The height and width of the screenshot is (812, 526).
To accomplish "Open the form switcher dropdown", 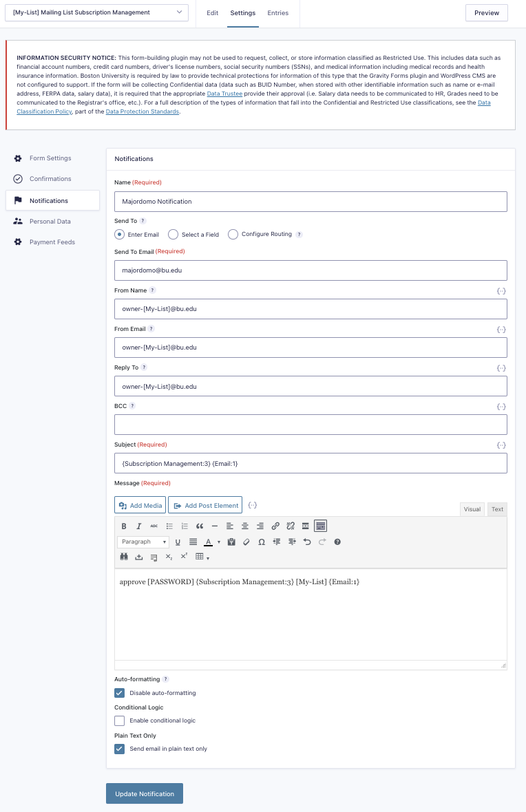I will click(x=96, y=12).
